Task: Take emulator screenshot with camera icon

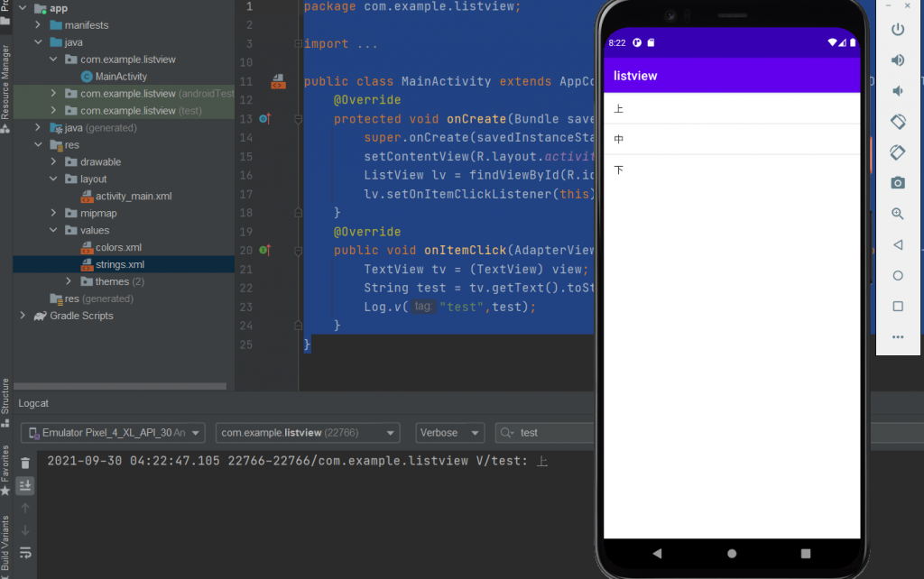Action: coord(898,182)
